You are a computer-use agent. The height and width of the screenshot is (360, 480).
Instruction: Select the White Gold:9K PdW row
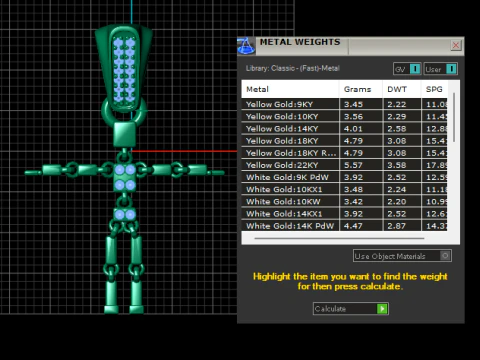point(344,177)
